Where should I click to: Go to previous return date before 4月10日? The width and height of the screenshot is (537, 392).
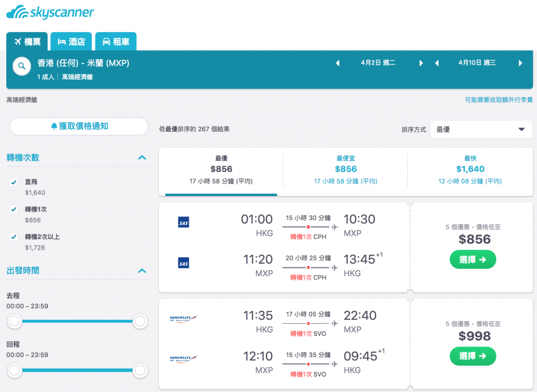[437, 63]
